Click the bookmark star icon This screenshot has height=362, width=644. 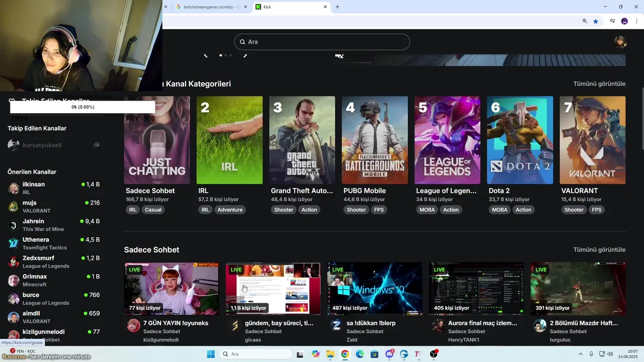click(x=596, y=21)
